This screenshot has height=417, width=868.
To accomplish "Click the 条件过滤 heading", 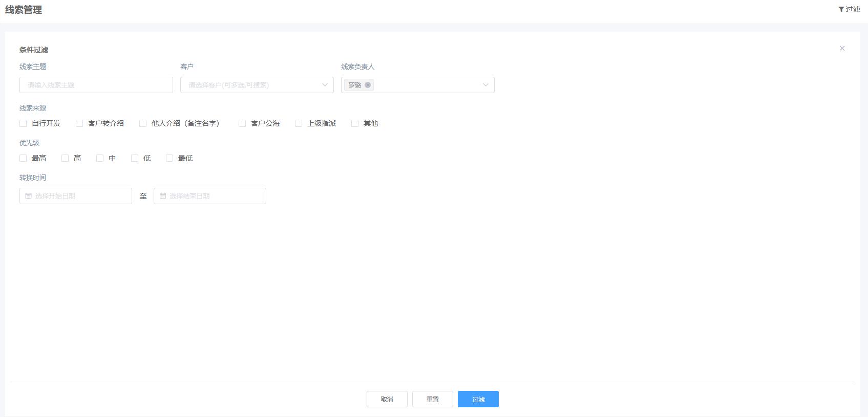I will pyautogui.click(x=34, y=50).
